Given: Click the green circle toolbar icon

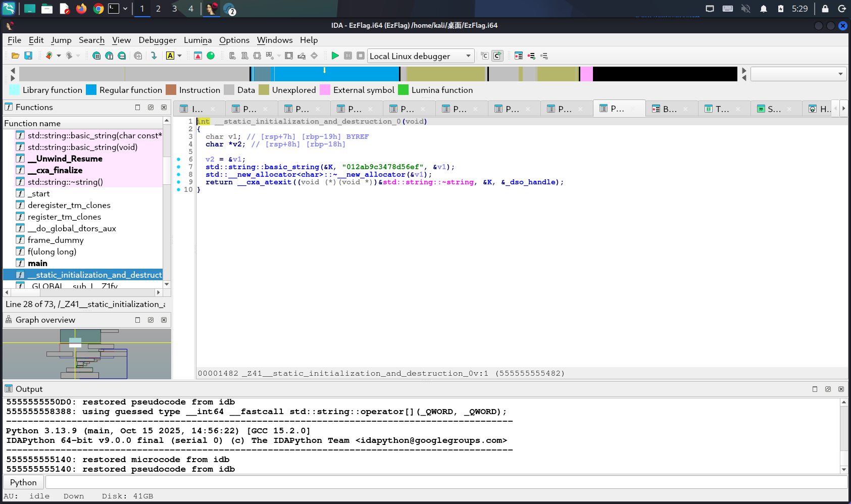Looking at the screenshot, I should (211, 56).
